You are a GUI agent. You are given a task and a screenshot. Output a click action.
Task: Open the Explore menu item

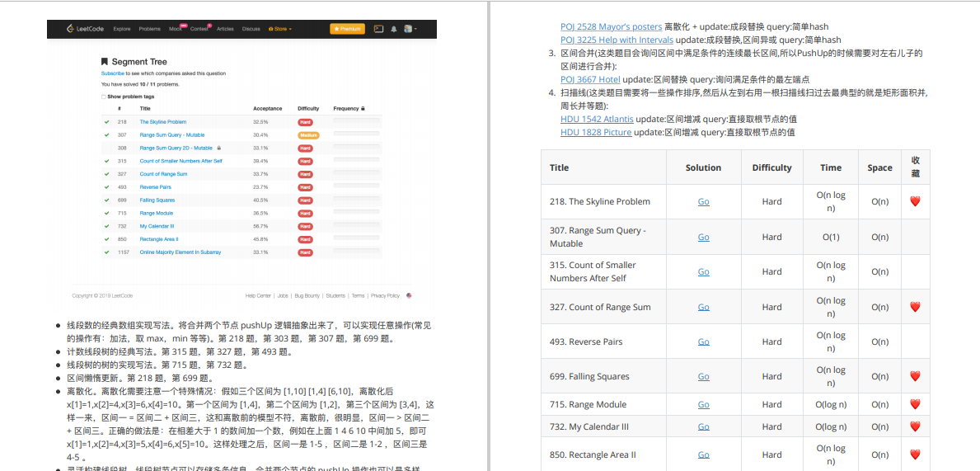122,29
